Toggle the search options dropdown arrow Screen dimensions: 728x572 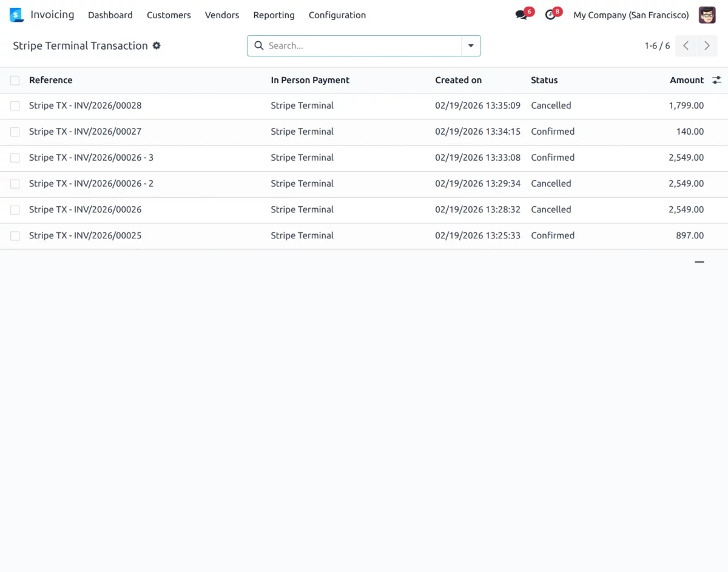[x=471, y=45]
